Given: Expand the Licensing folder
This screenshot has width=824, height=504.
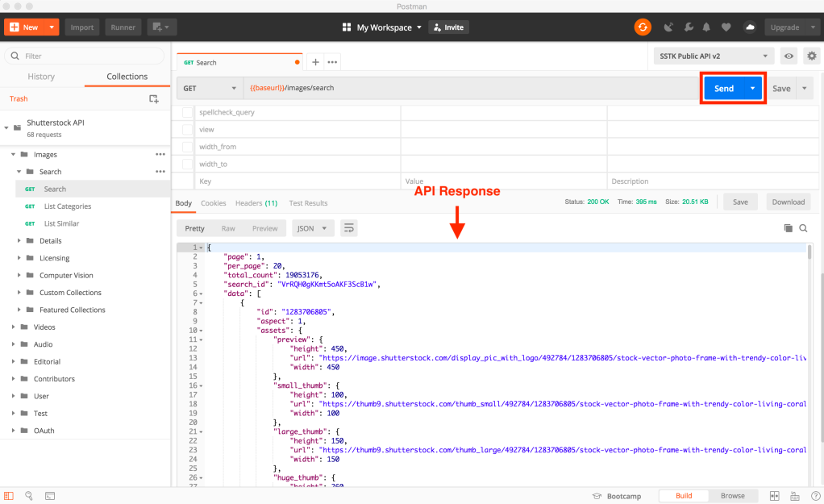Looking at the screenshot, I should [19, 258].
